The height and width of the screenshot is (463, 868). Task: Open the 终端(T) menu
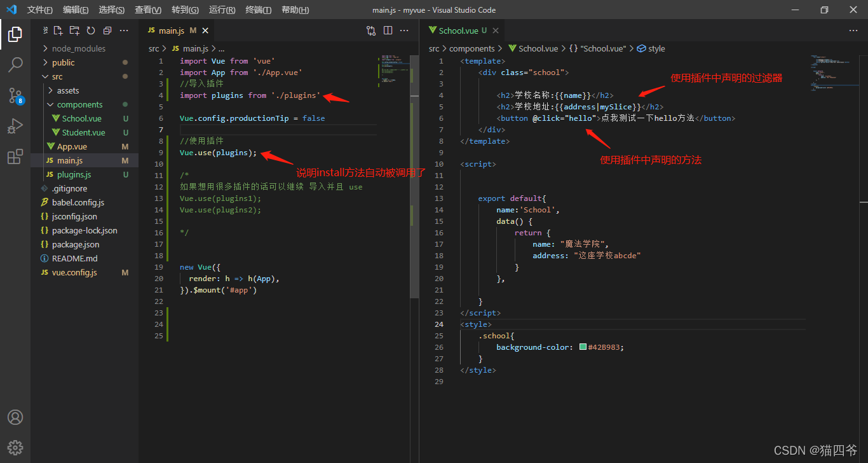(259, 10)
